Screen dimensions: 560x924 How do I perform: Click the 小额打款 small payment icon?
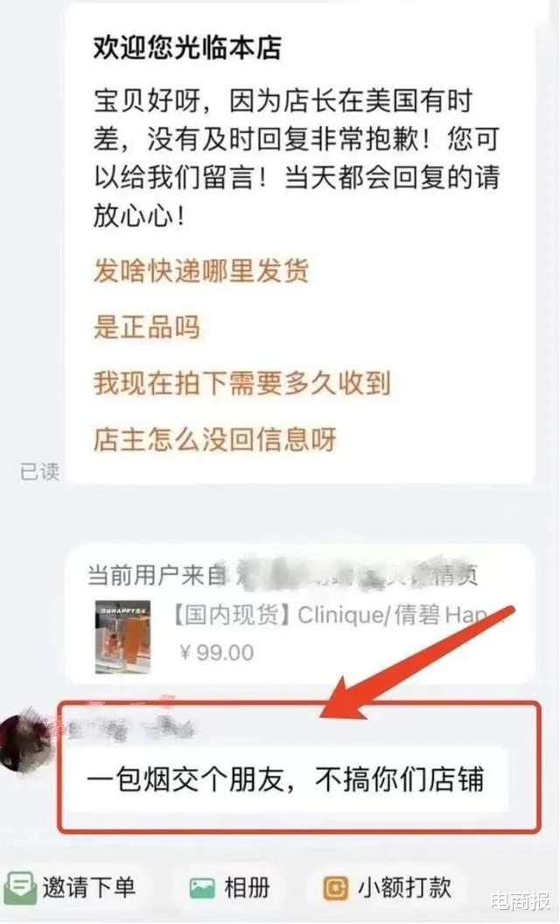(x=335, y=889)
